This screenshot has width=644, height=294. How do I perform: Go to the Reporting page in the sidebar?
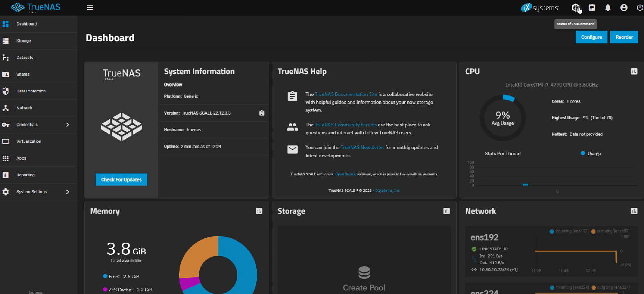(25, 175)
